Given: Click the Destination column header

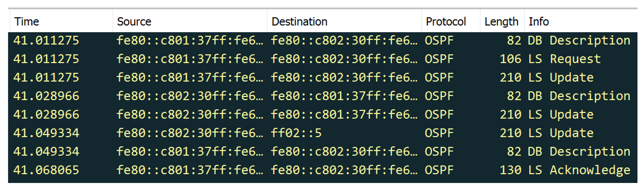Looking at the screenshot, I should click(299, 22).
